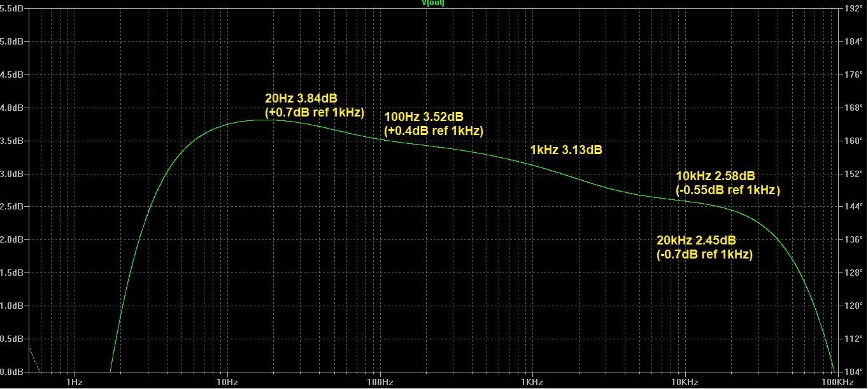Click the 4.0dB left axis label
This screenshot has width=868, height=389.
pyautogui.click(x=11, y=108)
